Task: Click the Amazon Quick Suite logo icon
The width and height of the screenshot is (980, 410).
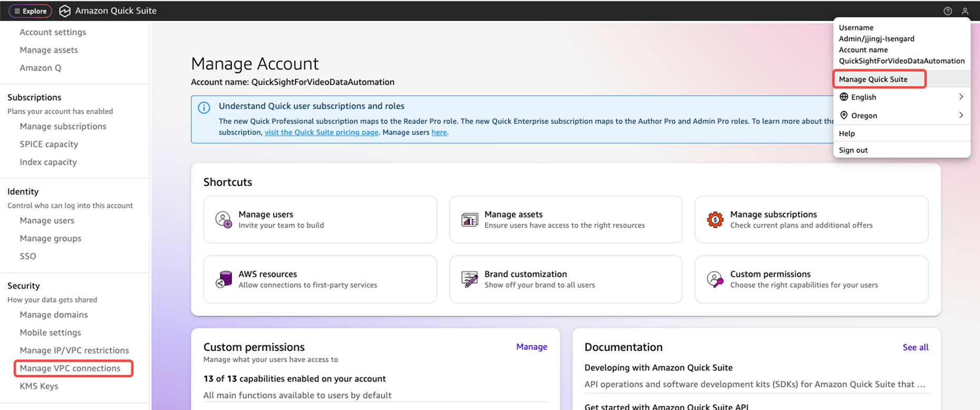Action: click(x=65, y=11)
